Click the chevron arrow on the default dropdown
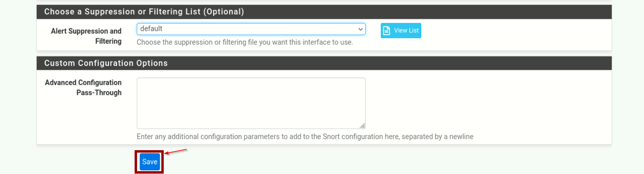The width and height of the screenshot is (644, 174). 360,29
